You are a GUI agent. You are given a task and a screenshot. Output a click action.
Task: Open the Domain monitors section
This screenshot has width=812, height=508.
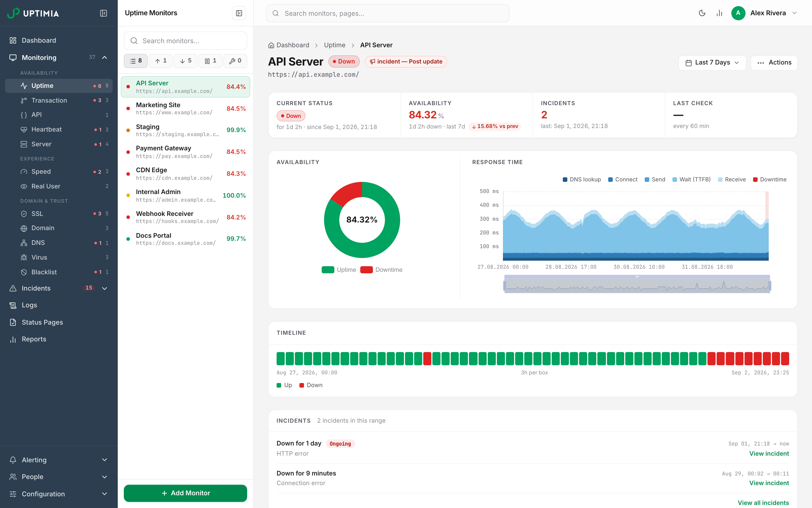tap(59, 228)
